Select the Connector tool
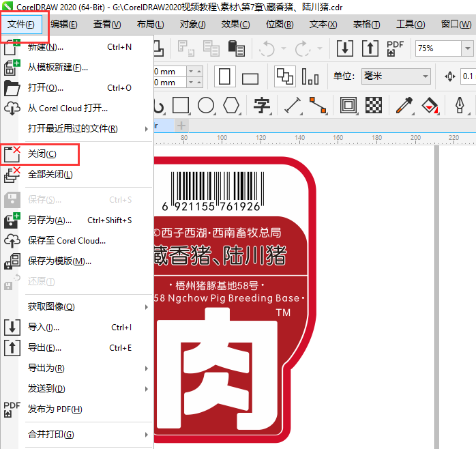Viewport: 476px width, 449px height. coord(318,106)
